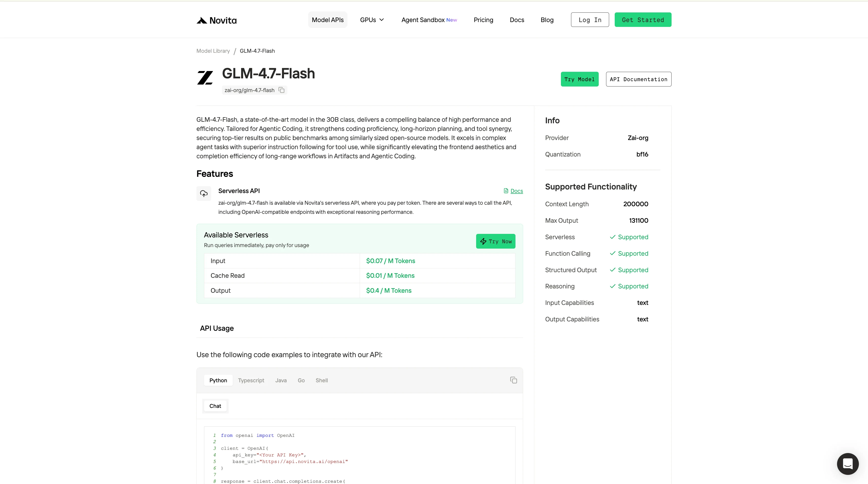Click the Log In button

coord(590,20)
